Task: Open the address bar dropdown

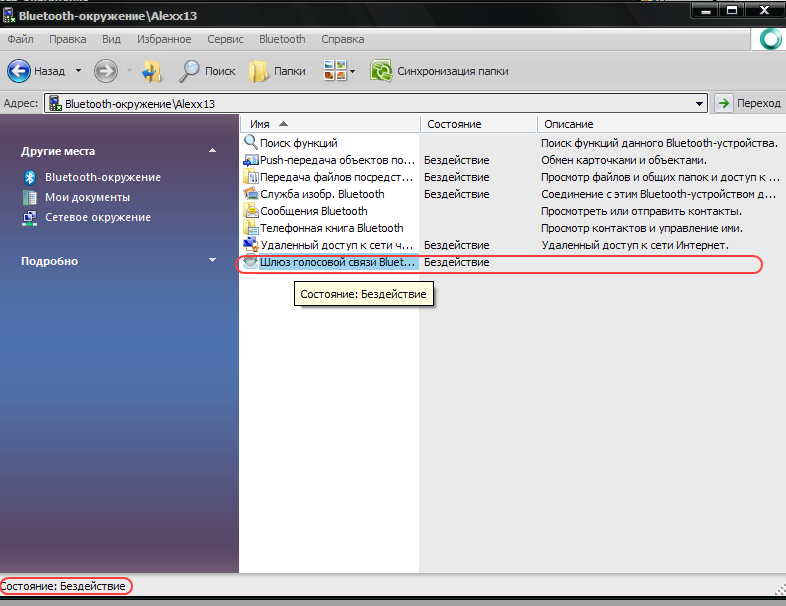Action: (701, 103)
